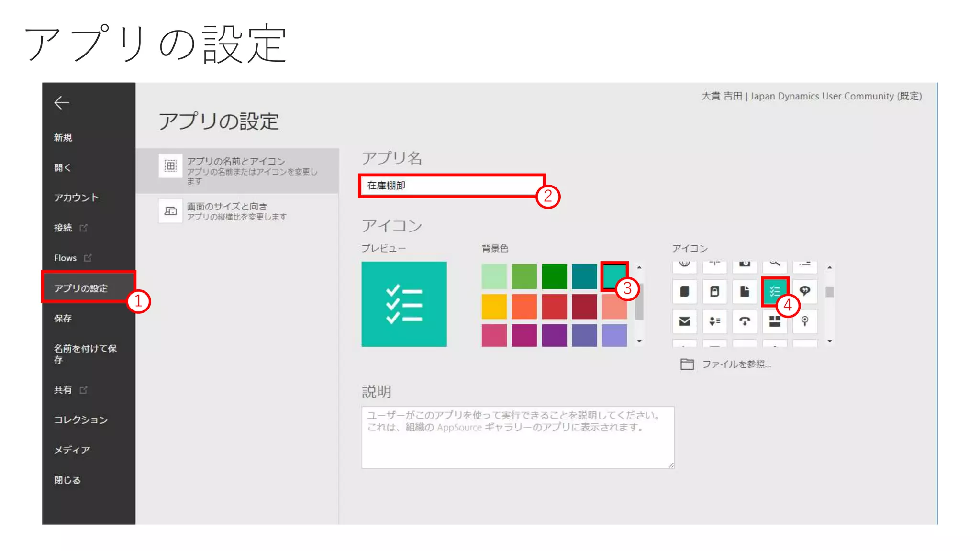The height and width of the screenshot is (551, 980).
Task: Click the background color list's down arrow
Action: [x=639, y=341]
